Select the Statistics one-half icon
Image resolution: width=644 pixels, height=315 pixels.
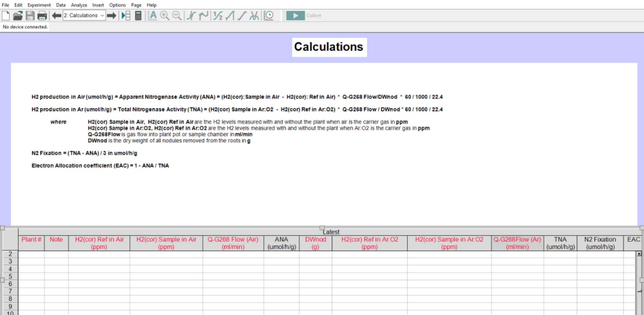pyautogui.click(x=218, y=15)
